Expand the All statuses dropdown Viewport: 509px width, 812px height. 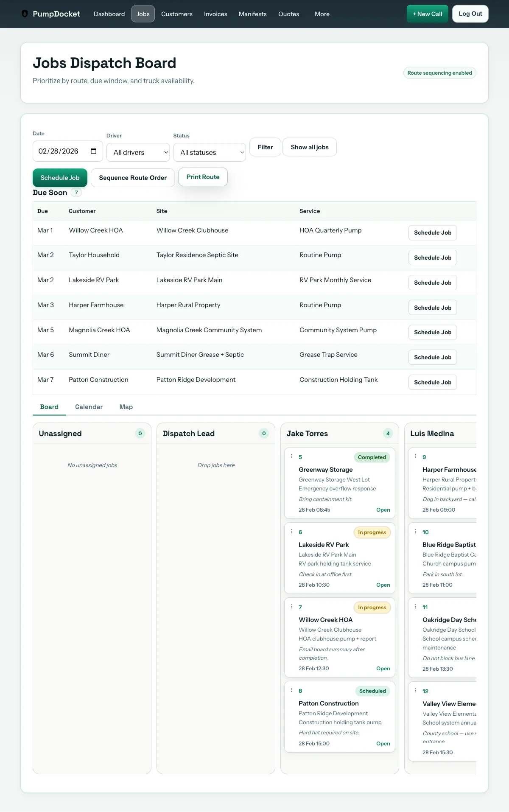pyautogui.click(x=210, y=152)
